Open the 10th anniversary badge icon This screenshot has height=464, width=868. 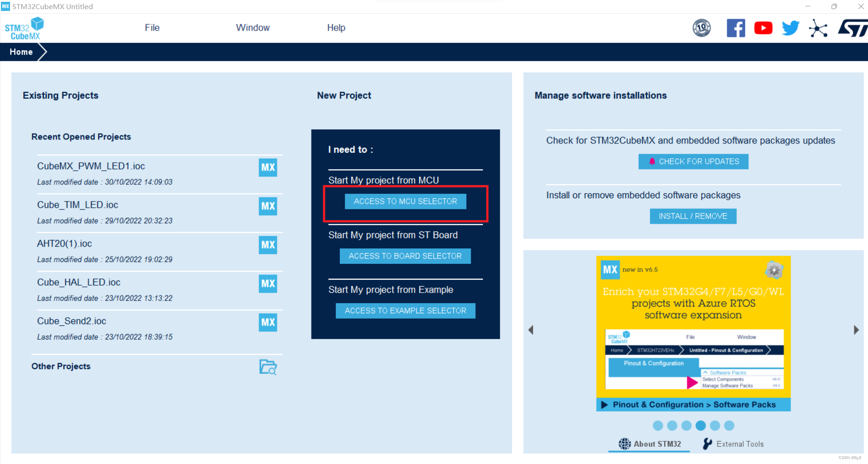click(702, 28)
